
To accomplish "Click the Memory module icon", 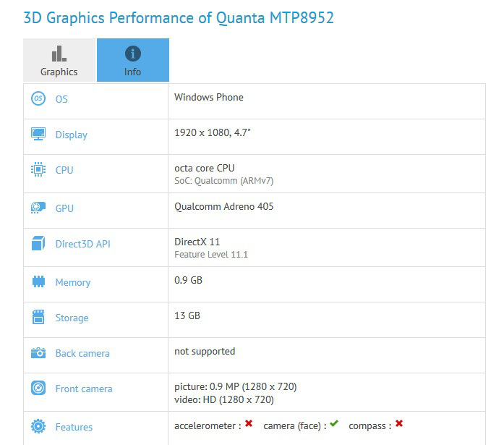I will coord(38,282).
